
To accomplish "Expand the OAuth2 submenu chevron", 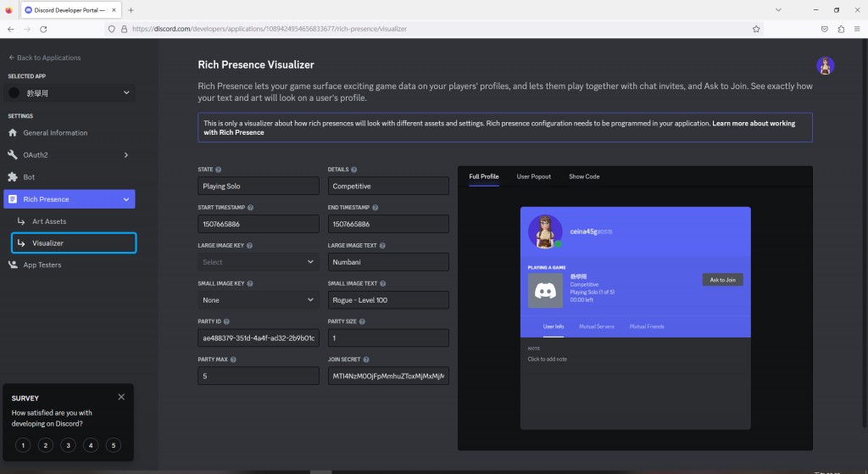I will point(125,155).
